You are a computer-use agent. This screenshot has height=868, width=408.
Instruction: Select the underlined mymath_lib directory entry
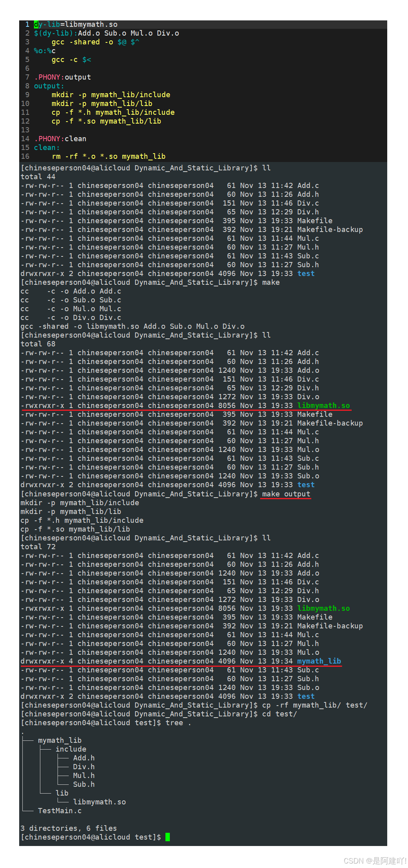point(319,661)
